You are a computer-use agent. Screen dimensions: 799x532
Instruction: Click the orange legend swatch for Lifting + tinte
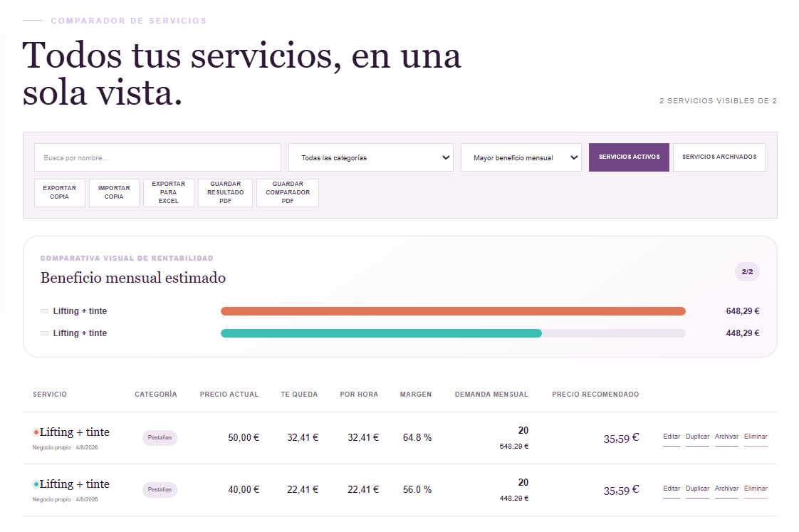coord(45,311)
